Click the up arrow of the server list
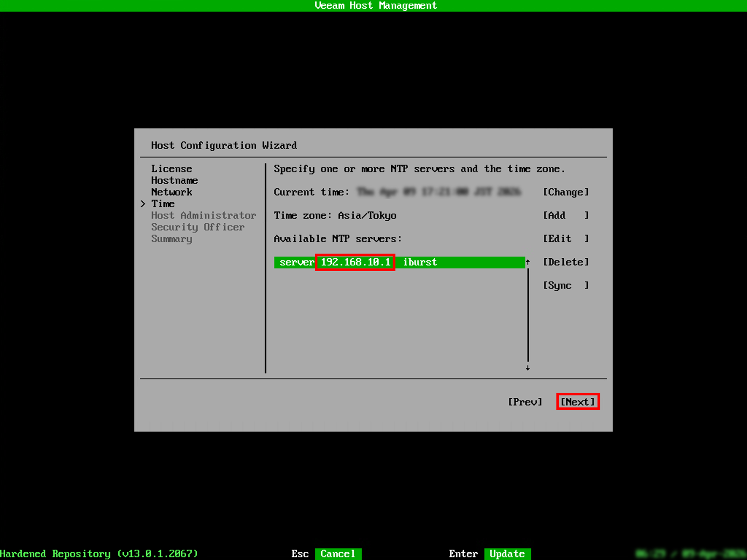The height and width of the screenshot is (560, 747). (x=527, y=262)
